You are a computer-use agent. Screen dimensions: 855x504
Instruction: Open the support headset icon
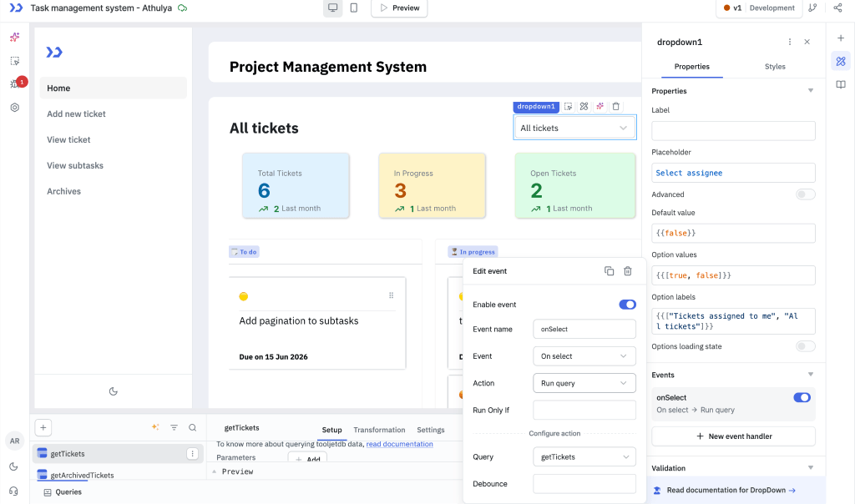[13, 491]
